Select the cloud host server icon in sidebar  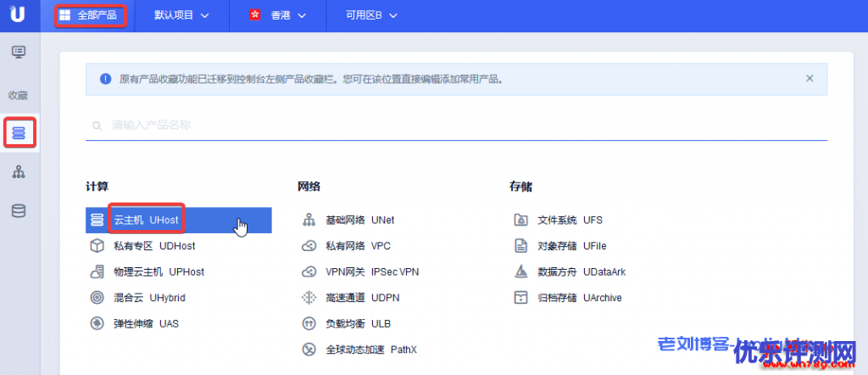pyautogui.click(x=19, y=132)
